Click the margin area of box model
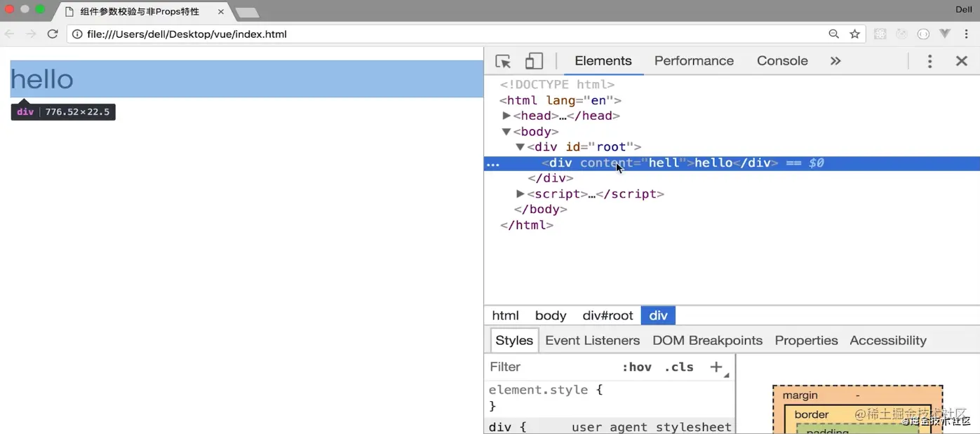 800,395
